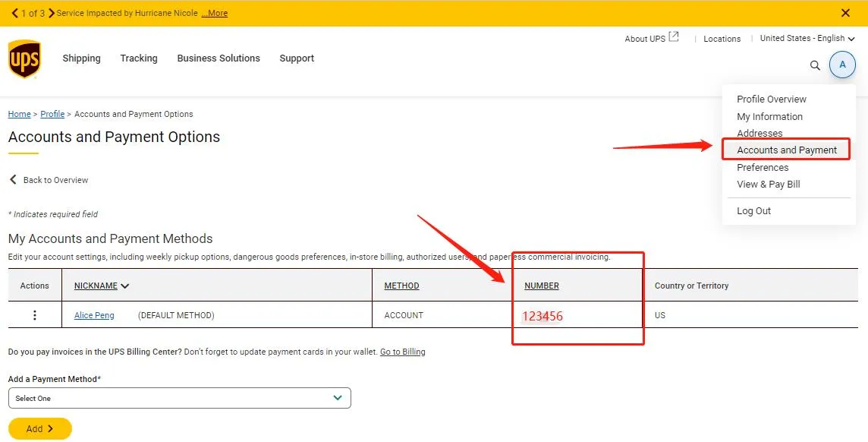The height and width of the screenshot is (442, 868).
Task: Open the Tracking menu
Action: [139, 58]
